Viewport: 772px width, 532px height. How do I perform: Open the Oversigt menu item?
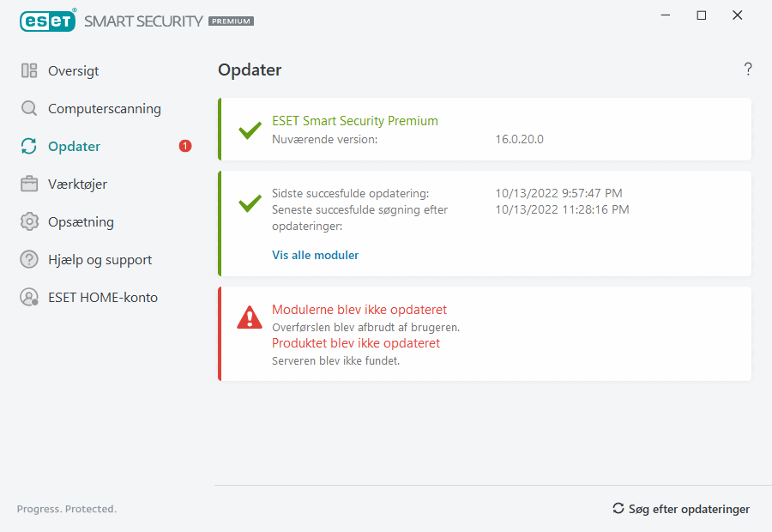(73, 71)
